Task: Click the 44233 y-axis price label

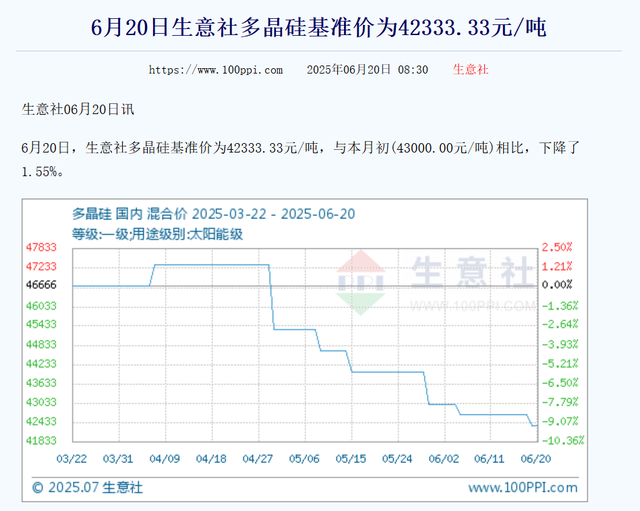Action: pyautogui.click(x=41, y=364)
